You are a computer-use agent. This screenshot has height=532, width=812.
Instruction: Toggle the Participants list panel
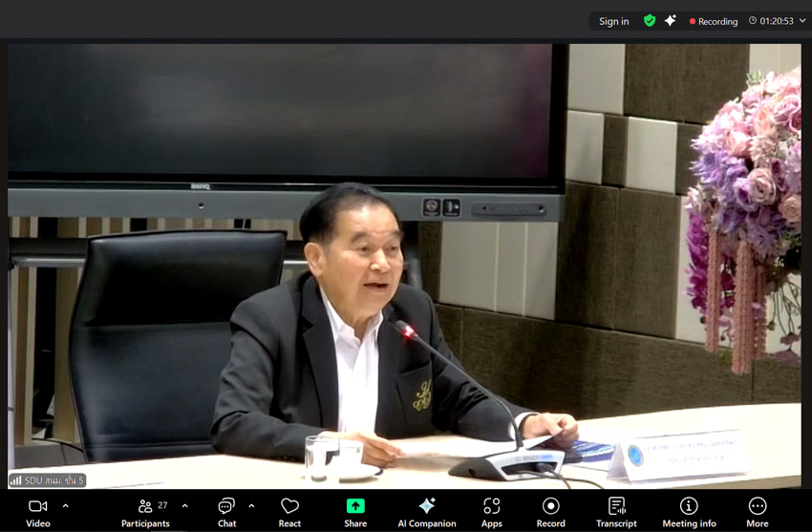(x=145, y=511)
